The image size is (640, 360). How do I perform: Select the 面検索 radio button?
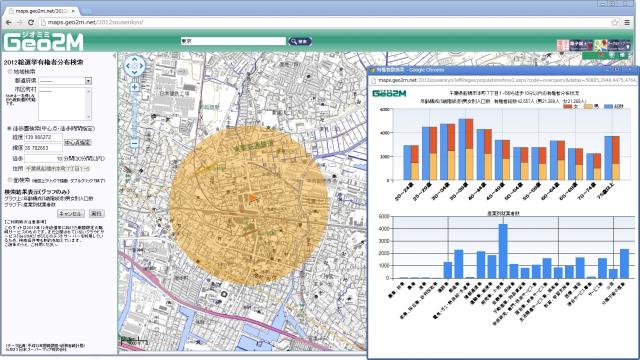10,180
